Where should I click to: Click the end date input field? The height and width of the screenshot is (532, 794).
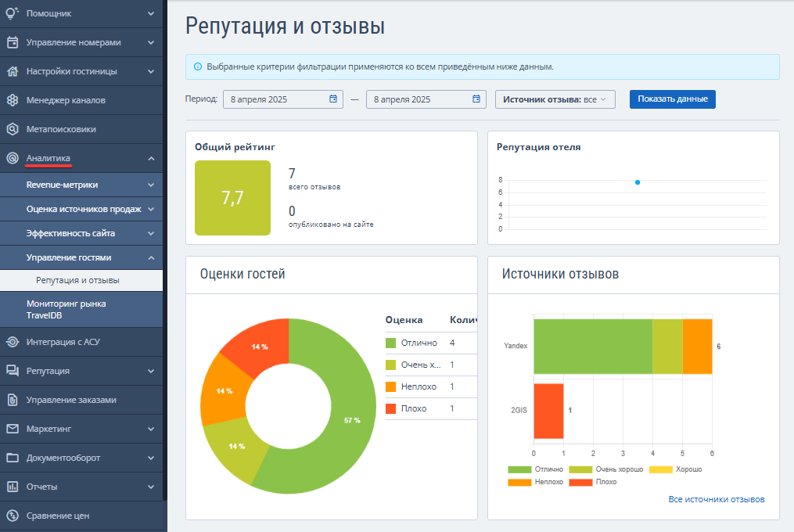(x=419, y=99)
